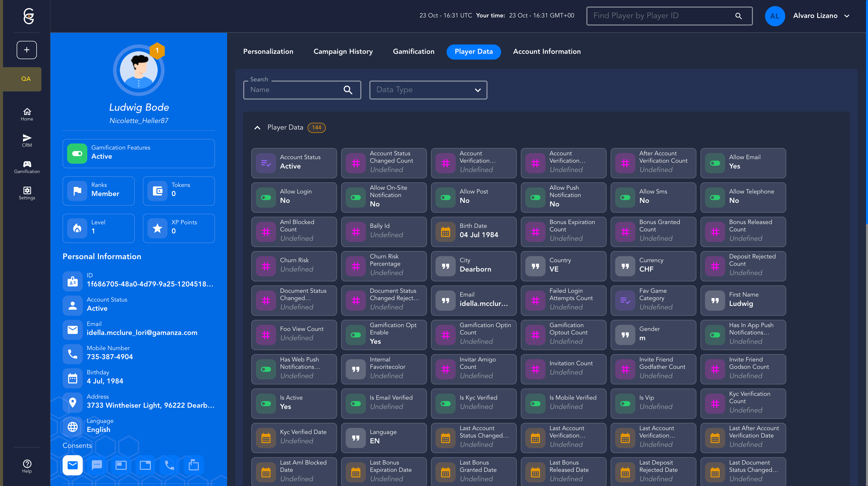Click the email consent icon

[x=72, y=466]
